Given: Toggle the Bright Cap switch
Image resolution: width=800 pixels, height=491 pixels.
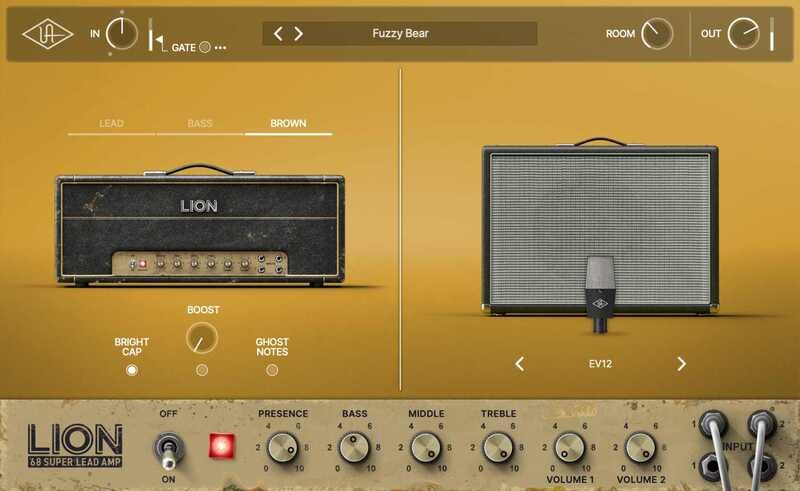Looking at the screenshot, I should pyautogui.click(x=131, y=370).
